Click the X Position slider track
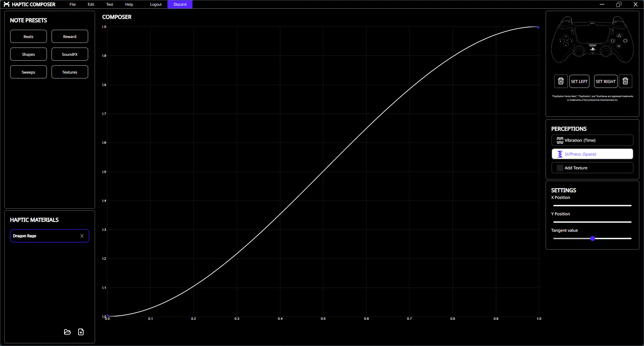The height and width of the screenshot is (346, 644). (592, 206)
